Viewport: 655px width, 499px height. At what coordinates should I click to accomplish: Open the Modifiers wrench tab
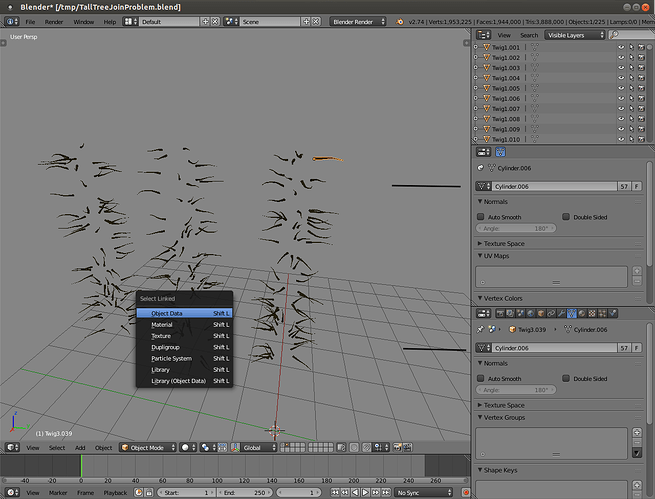(561, 313)
